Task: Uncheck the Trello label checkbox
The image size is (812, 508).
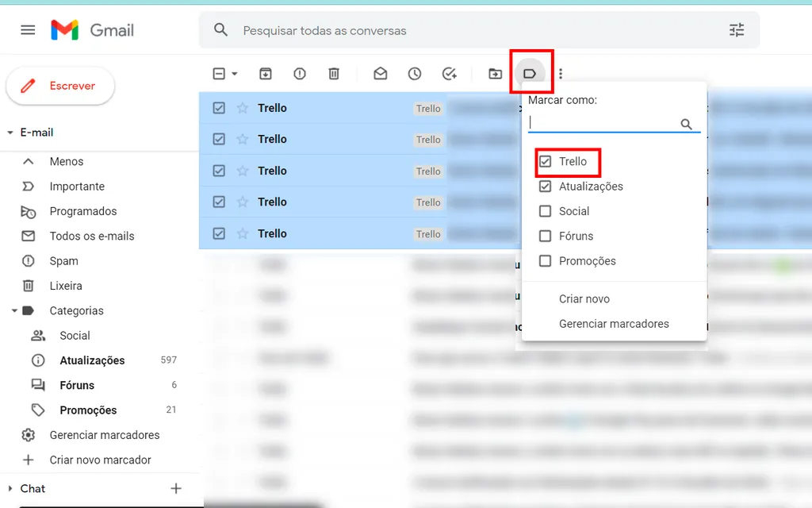Action: click(x=545, y=161)
